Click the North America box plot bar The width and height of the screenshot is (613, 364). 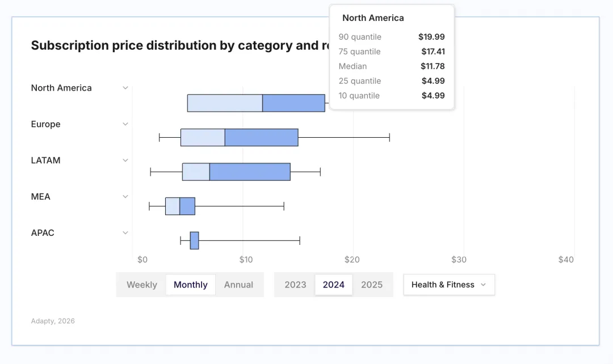(x=255, y=103)
